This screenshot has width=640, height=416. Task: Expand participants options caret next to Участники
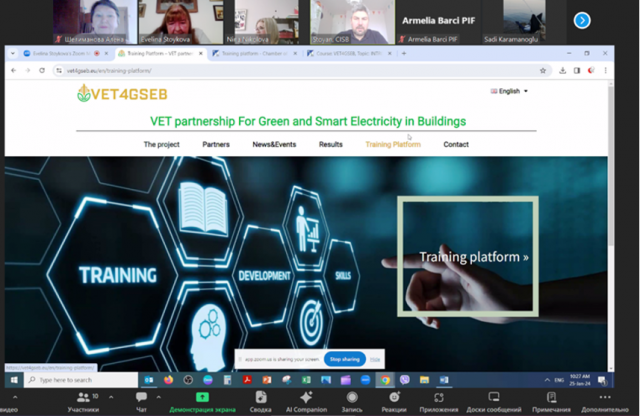click(x=111, y=397)
